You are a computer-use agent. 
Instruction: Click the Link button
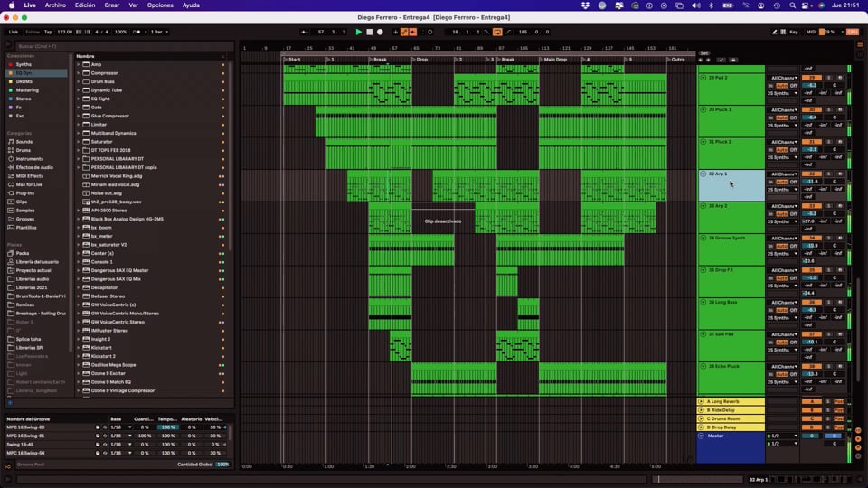[14, 33]
